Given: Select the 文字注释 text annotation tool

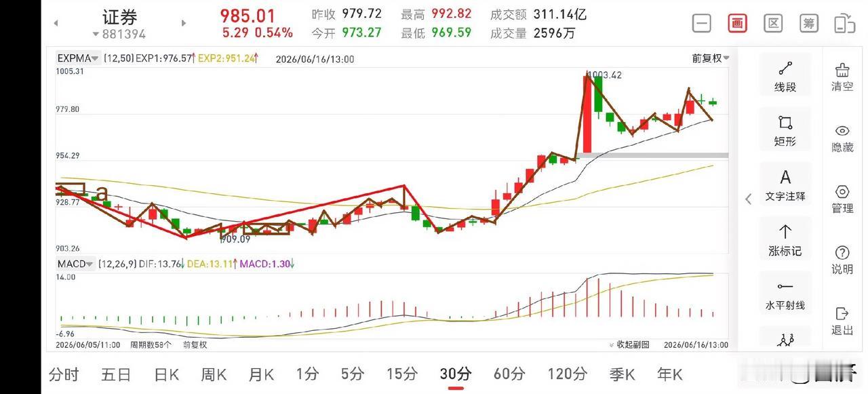Looking at the screenshot, I should [x=785, y=186].
